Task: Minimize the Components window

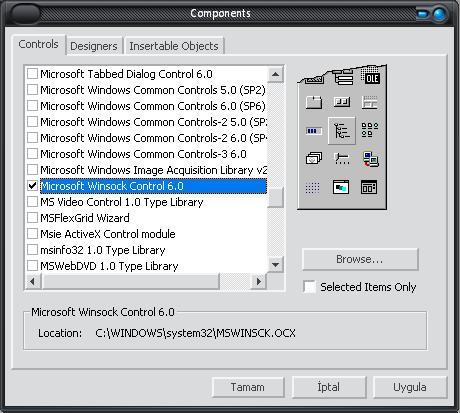Action: 422,14
